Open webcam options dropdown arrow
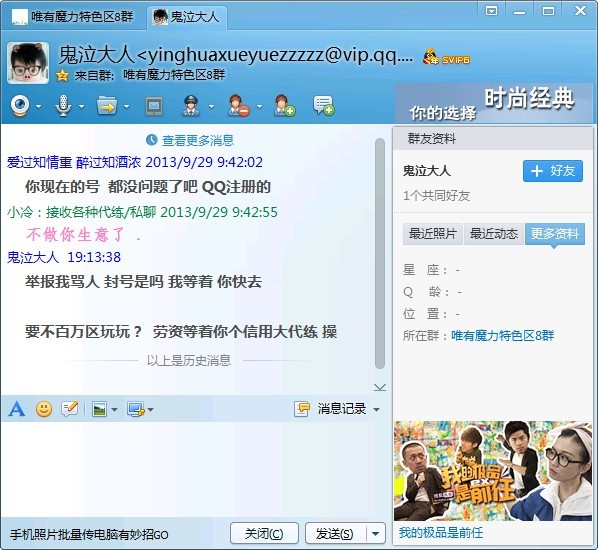The width and height of the screenshot is (598, 550). click(38, 106)
